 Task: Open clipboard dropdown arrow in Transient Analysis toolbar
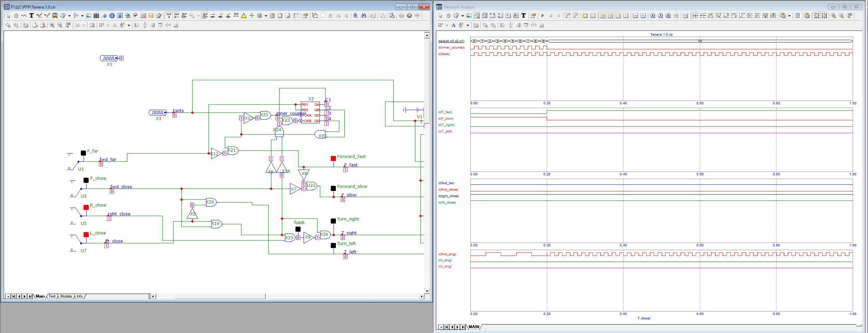(x=789, y=16)
